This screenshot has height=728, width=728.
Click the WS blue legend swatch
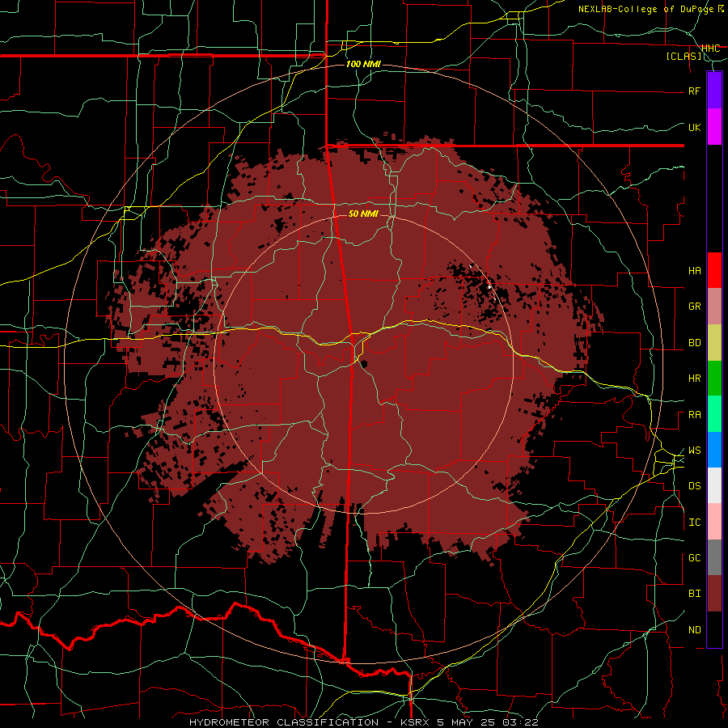coord(714,450)
